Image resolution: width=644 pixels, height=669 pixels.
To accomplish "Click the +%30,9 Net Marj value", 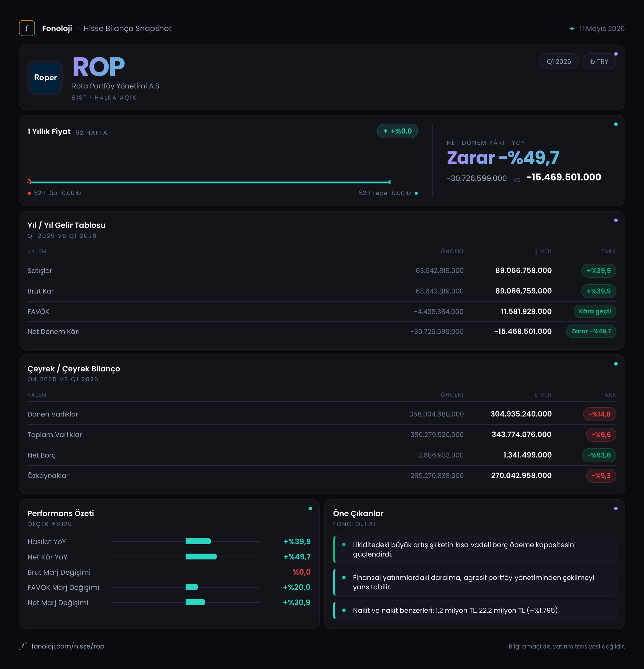I will [x=297, y=603].
